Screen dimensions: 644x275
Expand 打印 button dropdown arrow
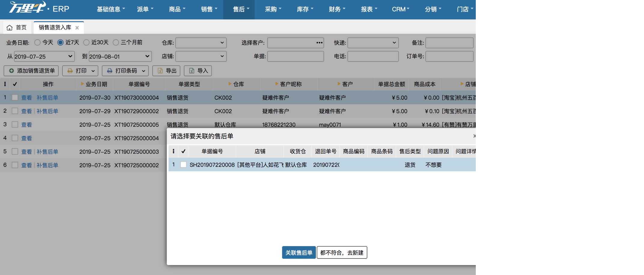tap(93, 71)
